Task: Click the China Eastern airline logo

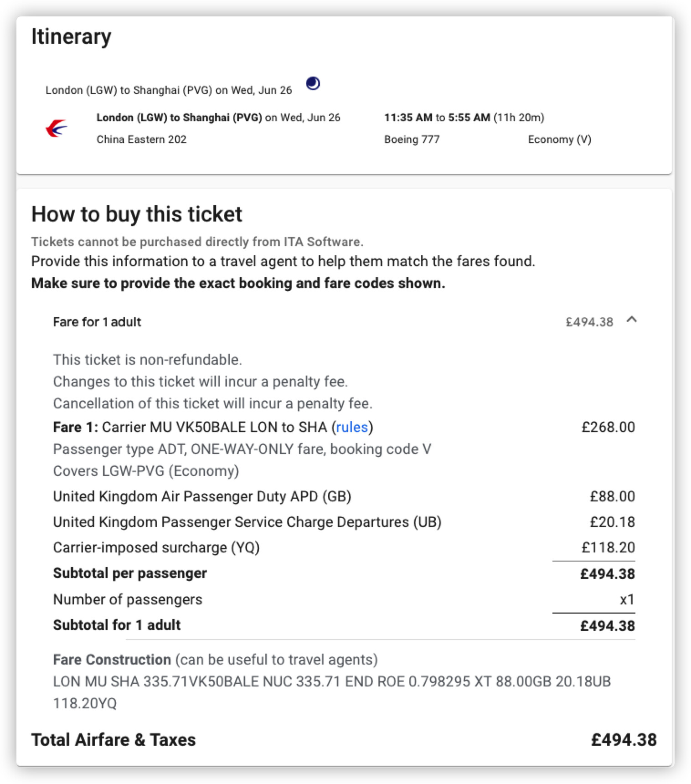Action: [x=57, y=128]
